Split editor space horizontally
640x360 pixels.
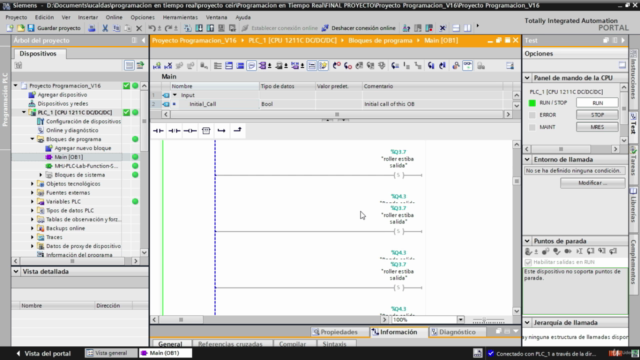(x=456, y=28)
